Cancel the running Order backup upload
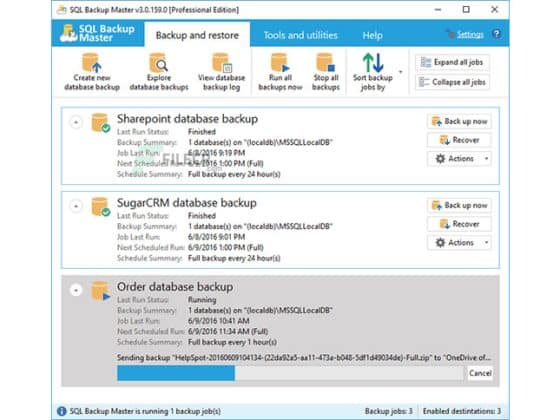Viewport: 560px width, 420px height. coord(480,373)
